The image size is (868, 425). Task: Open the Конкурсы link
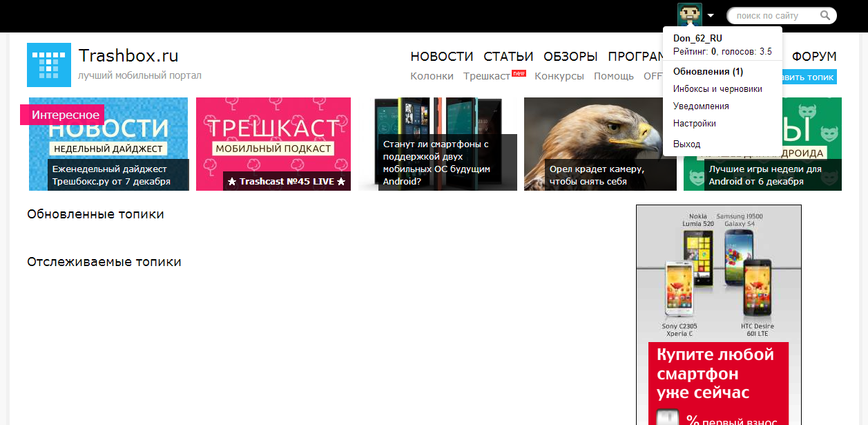(559, 76)
